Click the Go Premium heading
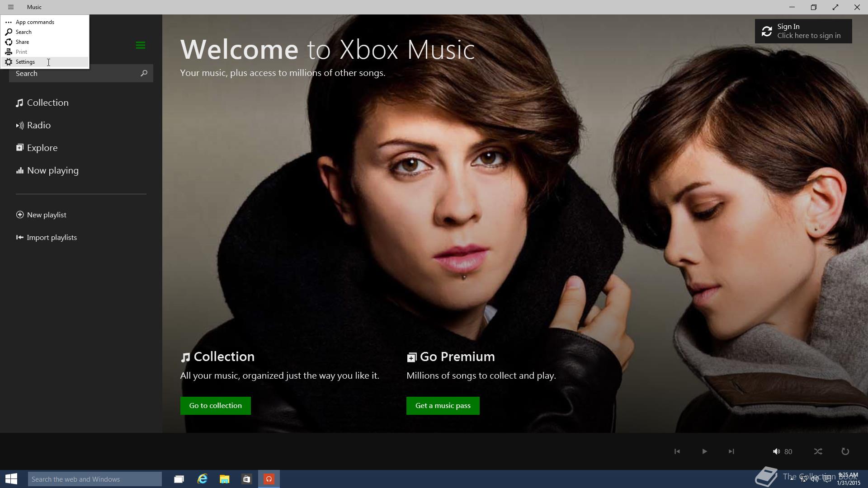The image size is (868, 488). click(x=451, y=357)
